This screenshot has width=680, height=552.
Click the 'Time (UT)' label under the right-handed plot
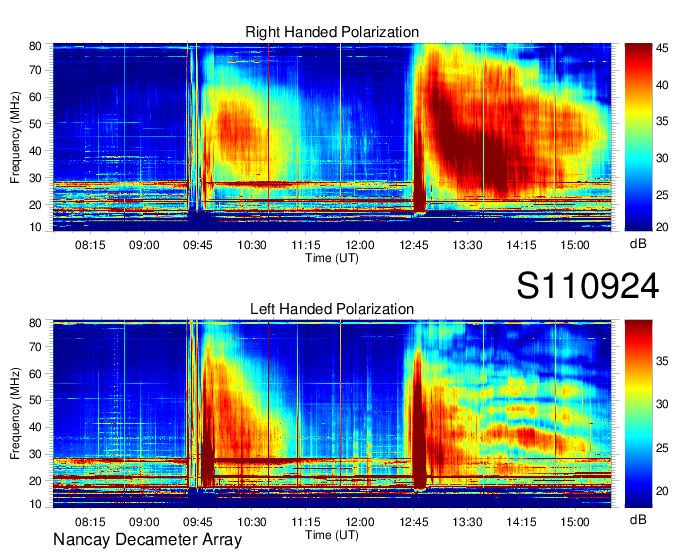coord(332,258)
